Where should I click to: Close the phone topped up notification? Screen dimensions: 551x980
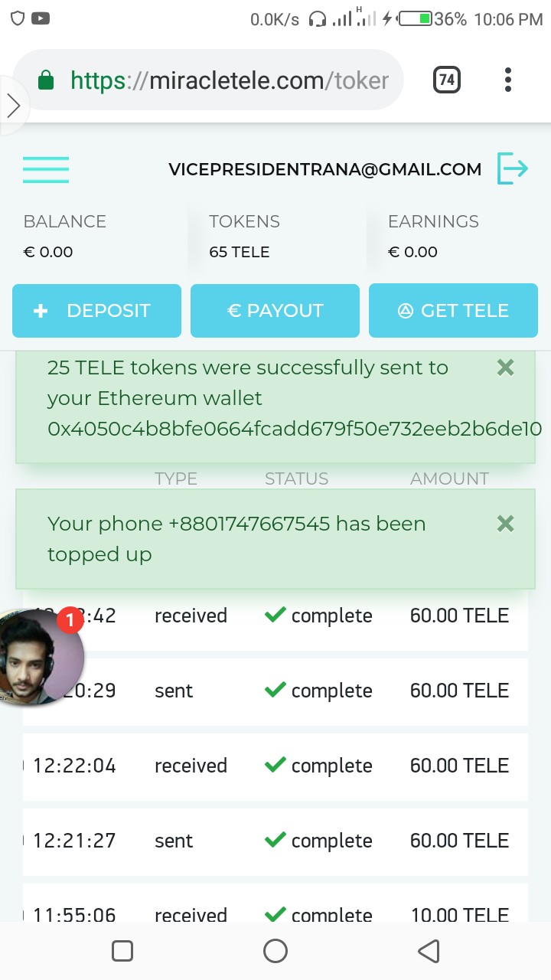pos(505,524)
